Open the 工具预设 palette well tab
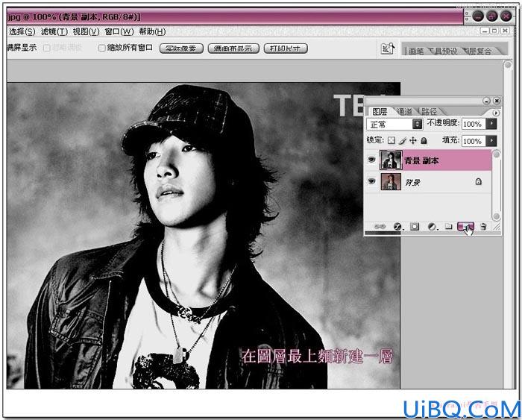522x420 pixels. click(443, 51)
